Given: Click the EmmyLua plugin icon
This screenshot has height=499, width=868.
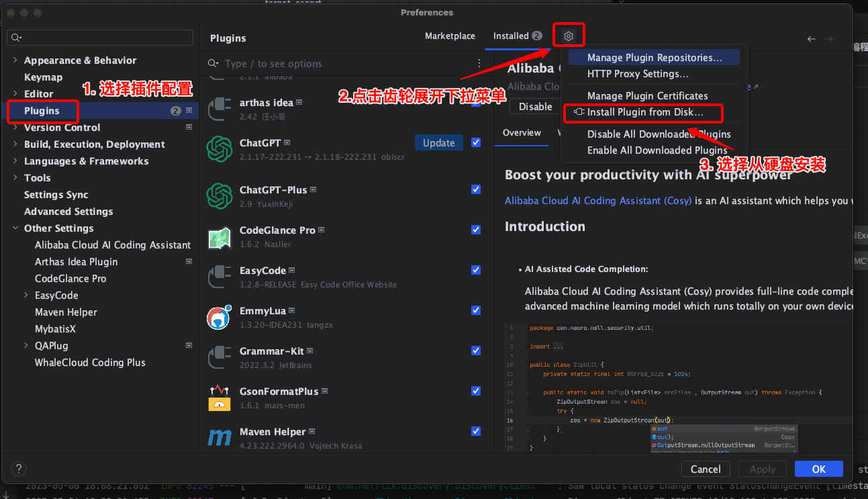Looking at the screenshot, I should coord(219,317).
